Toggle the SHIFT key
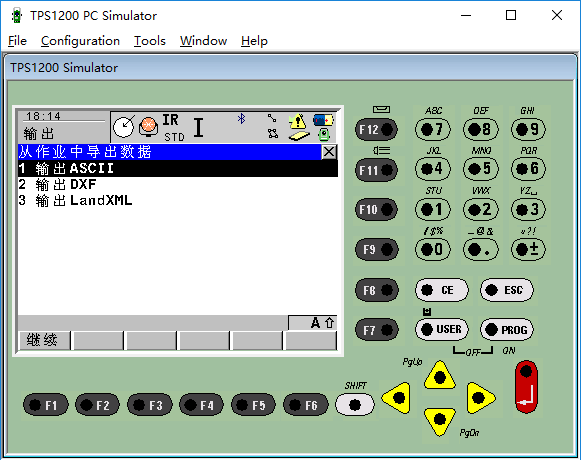581x460 pixels. (355, 404)
